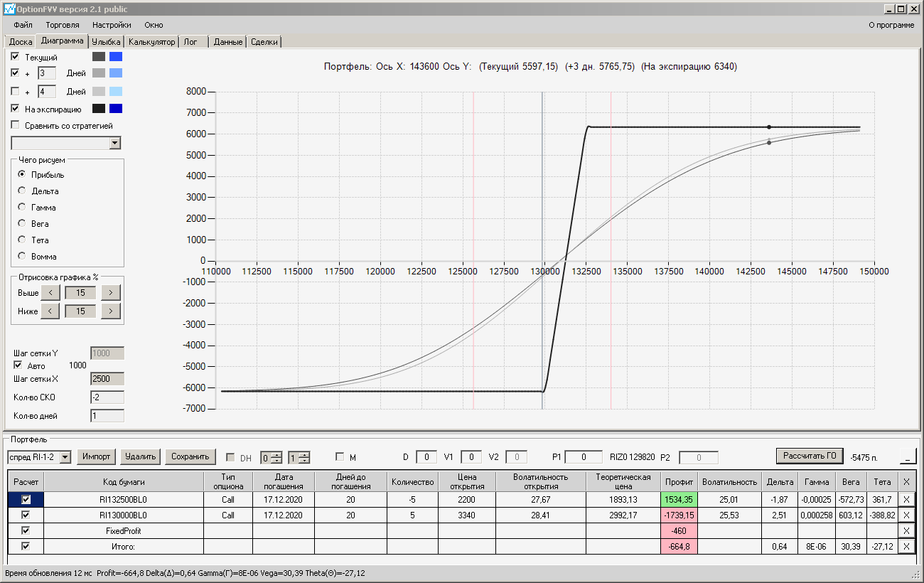Toggle the Расчет checkbox for FixedProfit row
Image resolution: width=924 pixels, height=583 pixels.
[x=26, y=531]
